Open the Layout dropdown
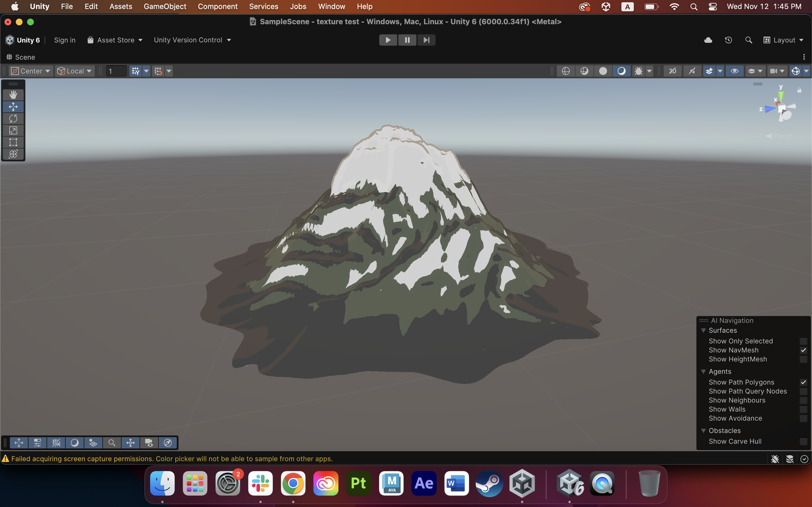The height and width of the screenshot is (507, 812). tap(784, 40)
